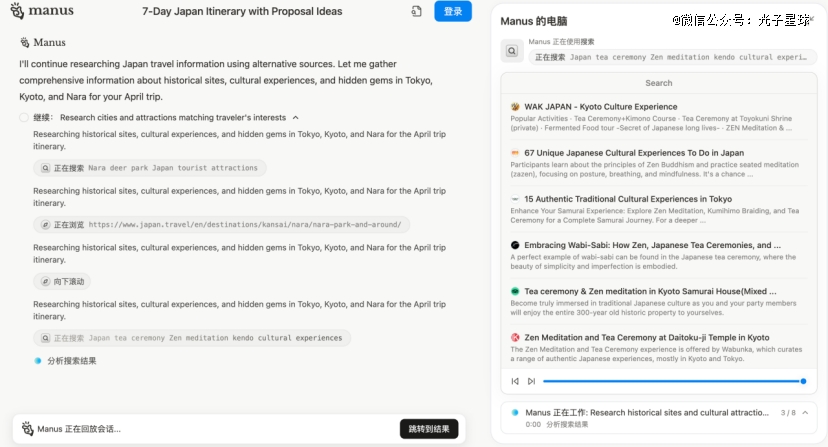Click 跳转到结果 jump to results button
The image size is (828, 447).
tap(428, 428)
